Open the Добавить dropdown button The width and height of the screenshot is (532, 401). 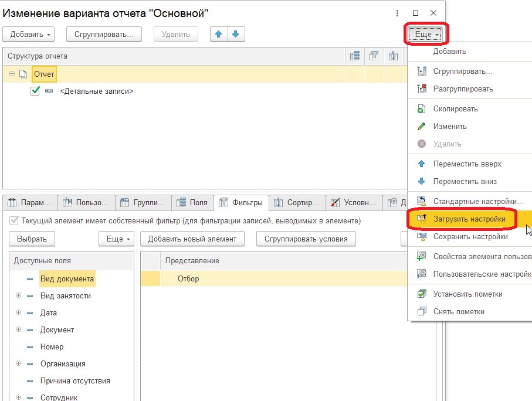point(29,34)
